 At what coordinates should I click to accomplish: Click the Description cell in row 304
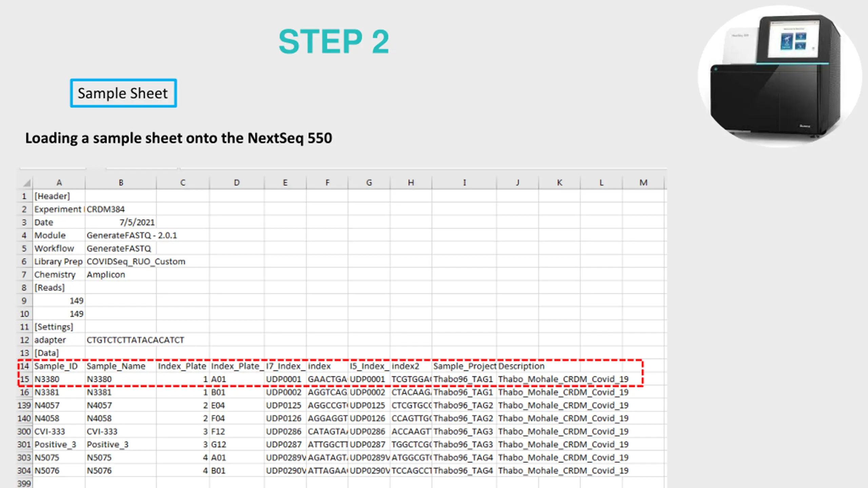pyautogui.click(x=563, y=471)
